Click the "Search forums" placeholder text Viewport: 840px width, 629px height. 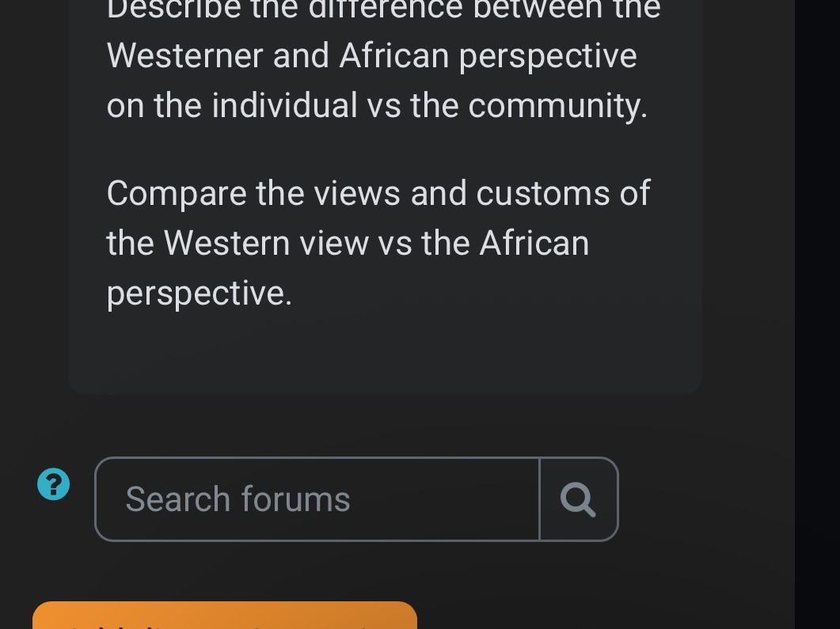click(x=238, y=499)
